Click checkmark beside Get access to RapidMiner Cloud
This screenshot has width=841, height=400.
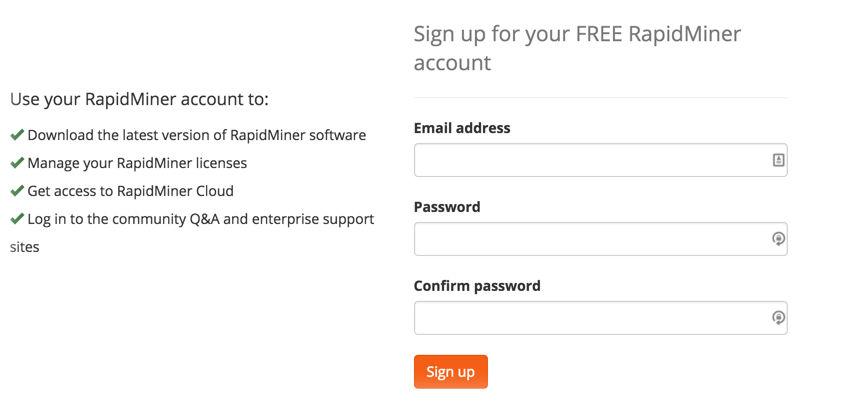(17, 191)
